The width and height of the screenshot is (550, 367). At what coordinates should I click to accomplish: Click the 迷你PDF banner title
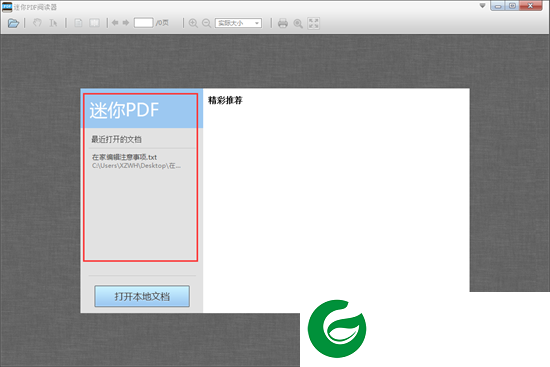(x=124, y=110)
